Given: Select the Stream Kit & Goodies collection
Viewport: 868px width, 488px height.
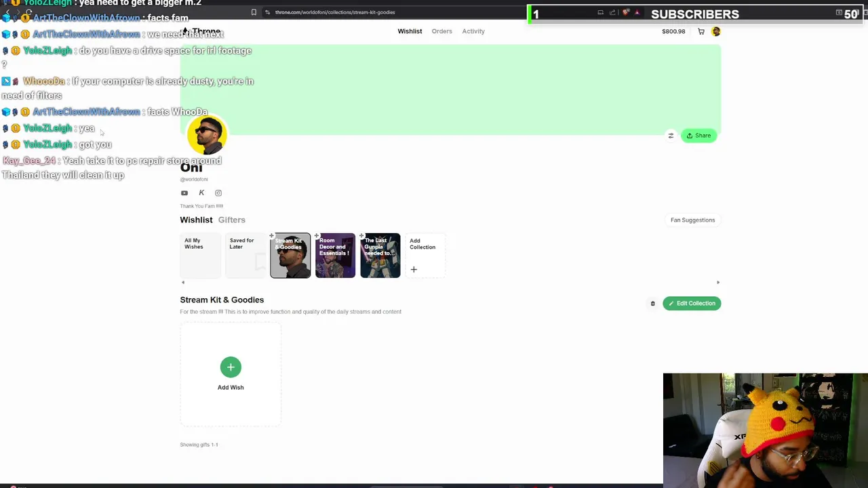Looking at the screenshot, I should (290, 256).
